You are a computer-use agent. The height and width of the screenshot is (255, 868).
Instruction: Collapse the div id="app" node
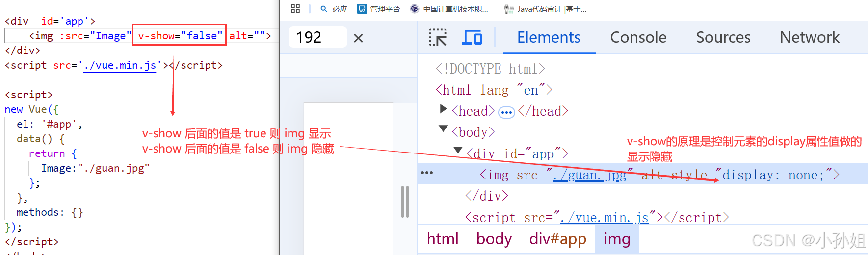pos(458,150)
